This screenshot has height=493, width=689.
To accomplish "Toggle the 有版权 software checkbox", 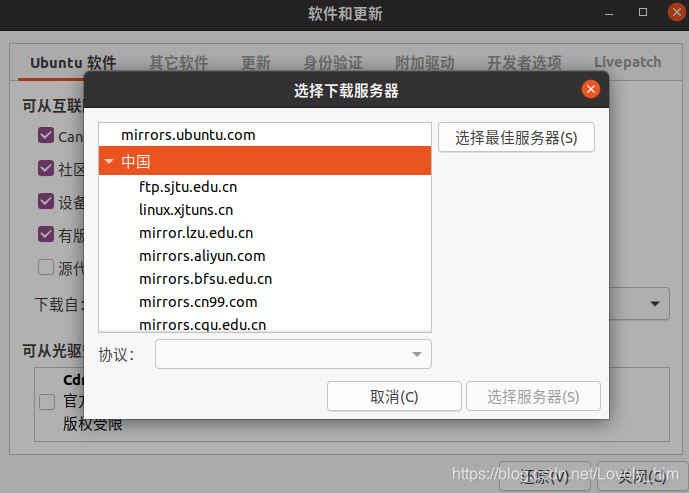I will click(x=46, y=234).
